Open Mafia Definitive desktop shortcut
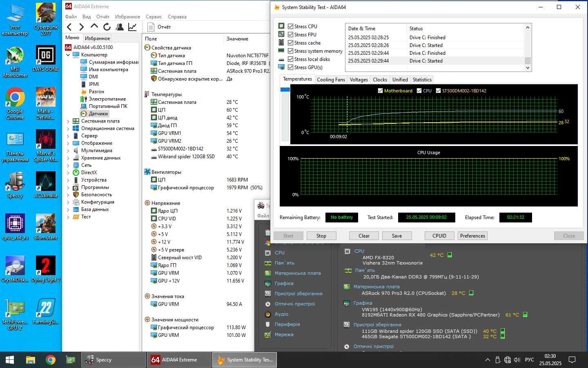 coord(46,104)
